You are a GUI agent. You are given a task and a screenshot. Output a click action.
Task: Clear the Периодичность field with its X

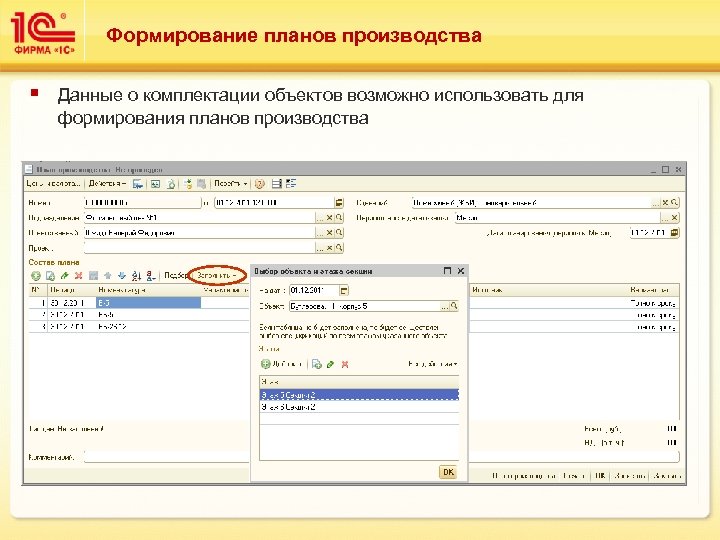click(674, 218)
